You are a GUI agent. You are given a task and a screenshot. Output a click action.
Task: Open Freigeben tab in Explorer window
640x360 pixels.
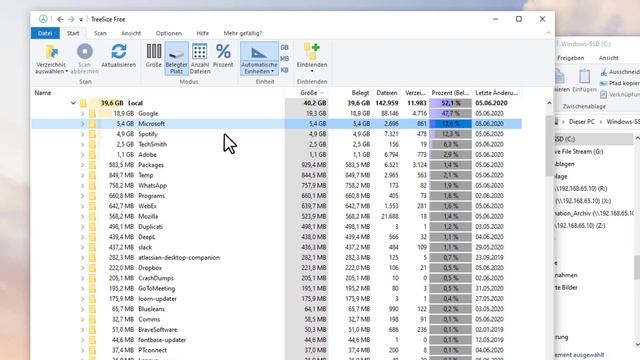tap(571, 58)
